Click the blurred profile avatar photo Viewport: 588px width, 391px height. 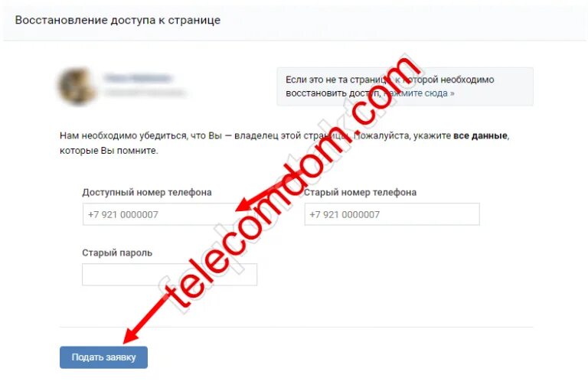(77, 86)
